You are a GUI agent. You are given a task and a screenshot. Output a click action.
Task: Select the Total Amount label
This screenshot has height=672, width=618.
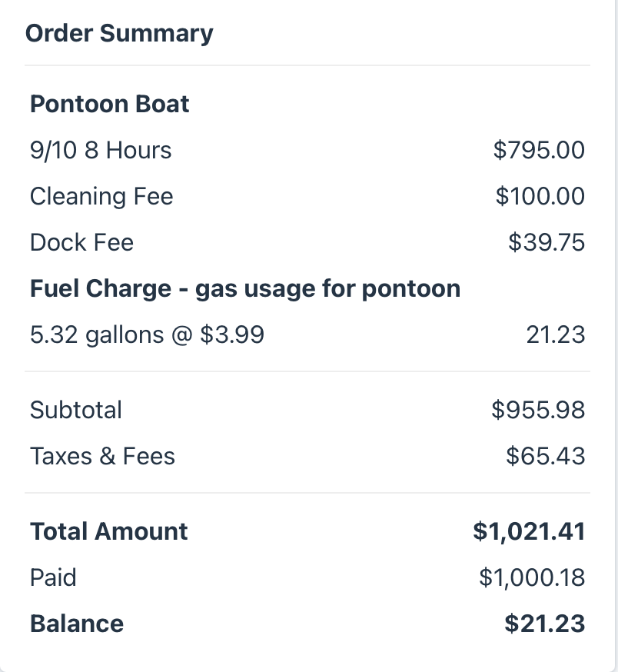[x=109, y=531]
